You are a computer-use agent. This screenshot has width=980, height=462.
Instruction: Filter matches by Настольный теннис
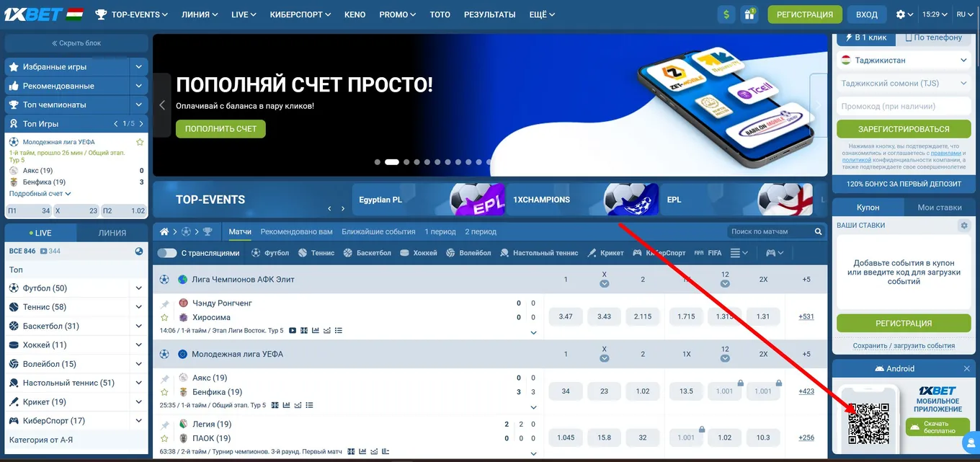539,253
